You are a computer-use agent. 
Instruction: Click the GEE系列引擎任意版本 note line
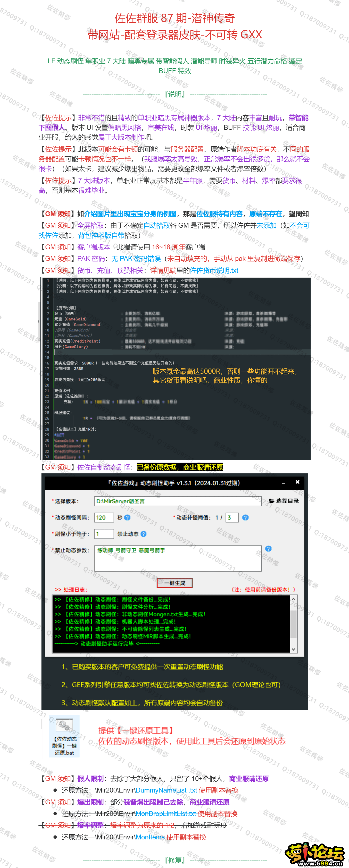[171, 685]
